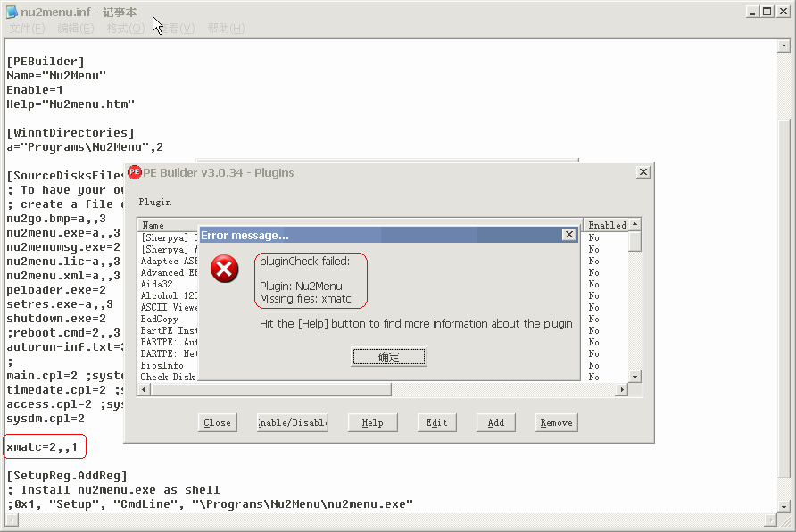Click the Remove button in Plugins dialog

pyautogui.click(x=556, y=422)
